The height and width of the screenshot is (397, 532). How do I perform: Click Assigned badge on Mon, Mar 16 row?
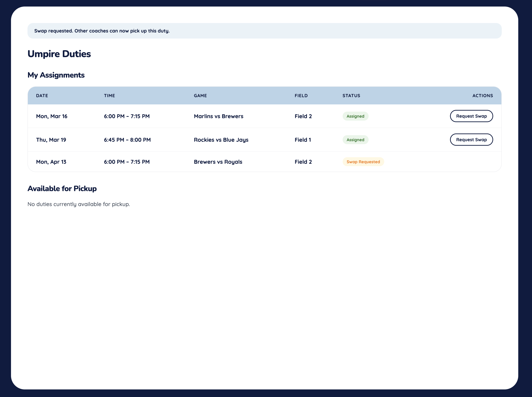[x=355, y=116]
